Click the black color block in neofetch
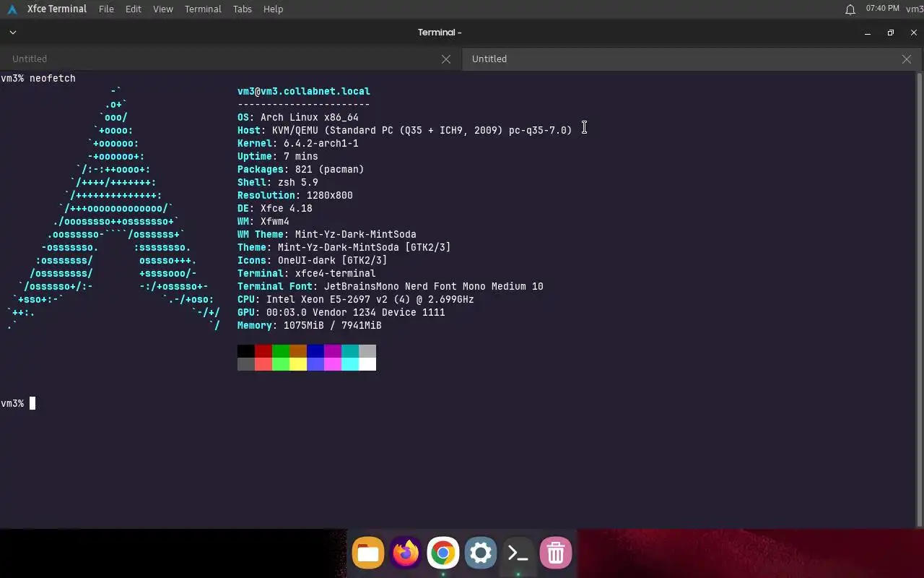Viewport: 924px width, 578px height. click(246, 351)
